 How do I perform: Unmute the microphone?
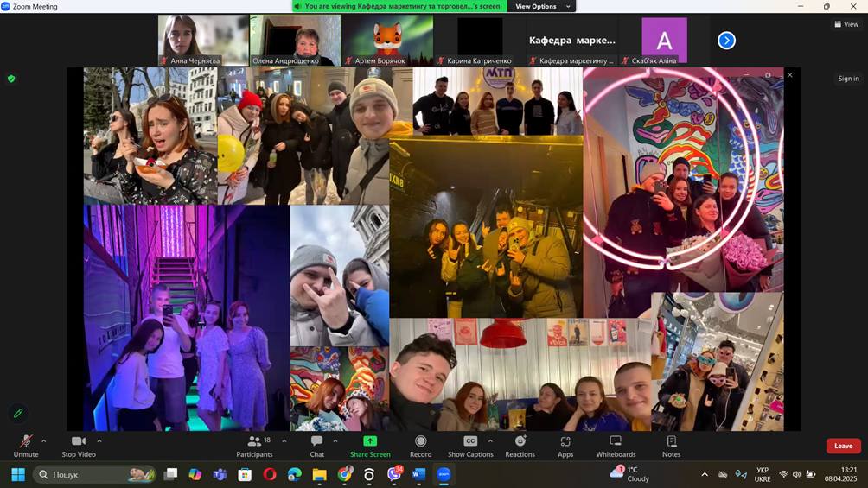tap(26, 446)
